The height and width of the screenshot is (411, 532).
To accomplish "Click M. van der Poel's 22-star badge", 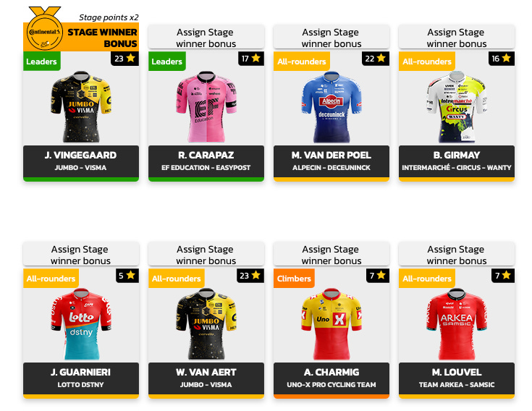I will click(375, 59).
